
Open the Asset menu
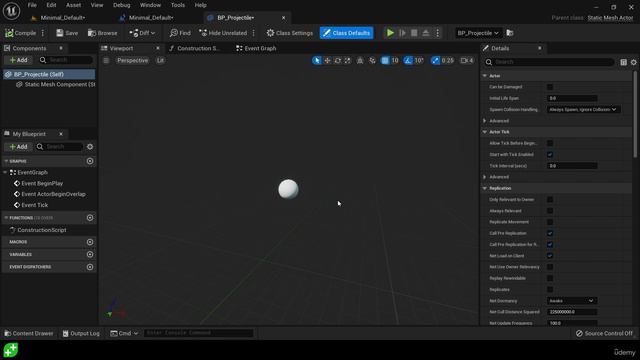click(73, 5)
